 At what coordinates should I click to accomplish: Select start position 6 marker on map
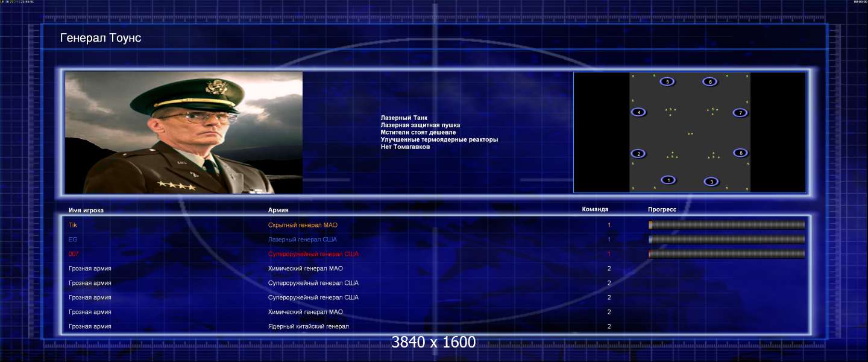coord(710,81)
